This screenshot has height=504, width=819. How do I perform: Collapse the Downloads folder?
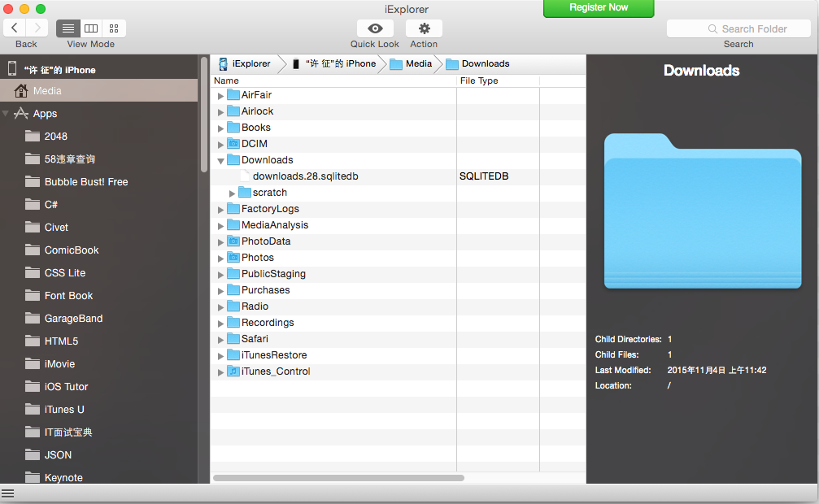click(x=220, y=161)
